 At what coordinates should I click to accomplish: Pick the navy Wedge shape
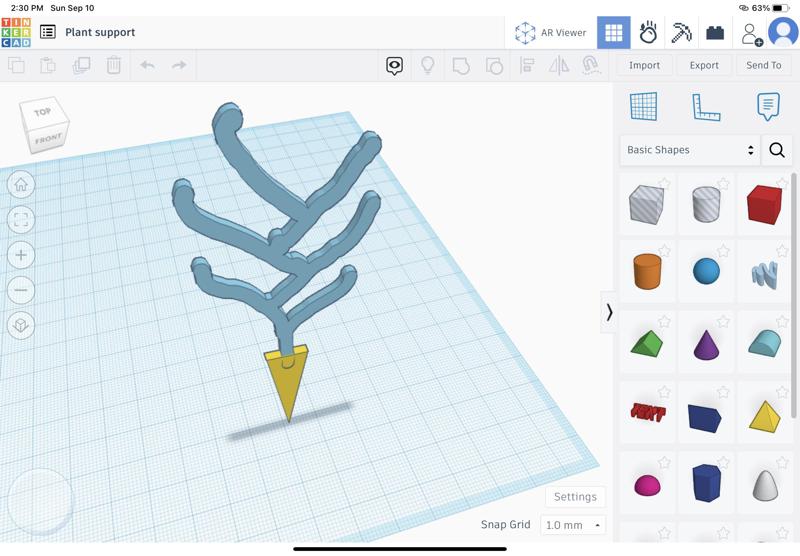point(705,417)
